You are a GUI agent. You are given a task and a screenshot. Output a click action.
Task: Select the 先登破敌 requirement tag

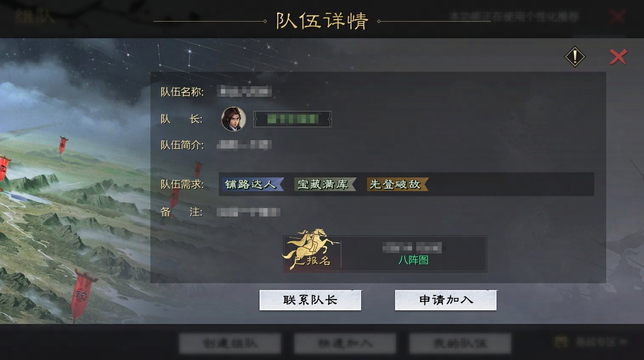click(x=398, y=184)
